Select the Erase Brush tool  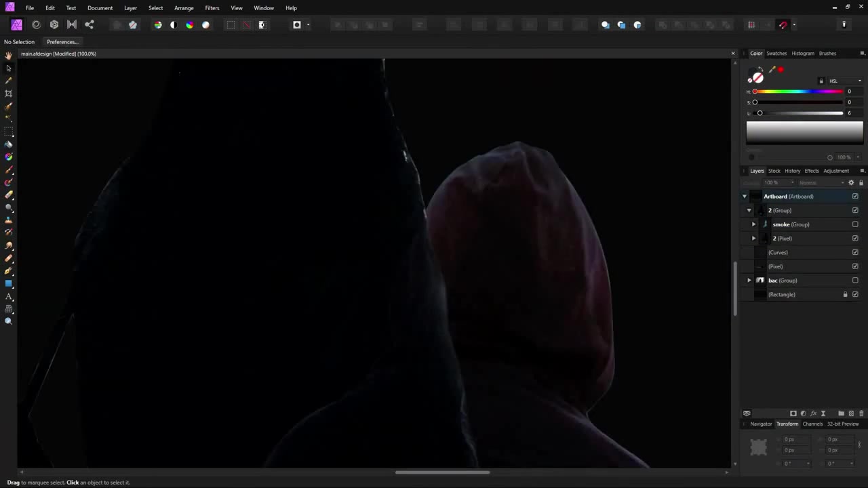(9, 195)
